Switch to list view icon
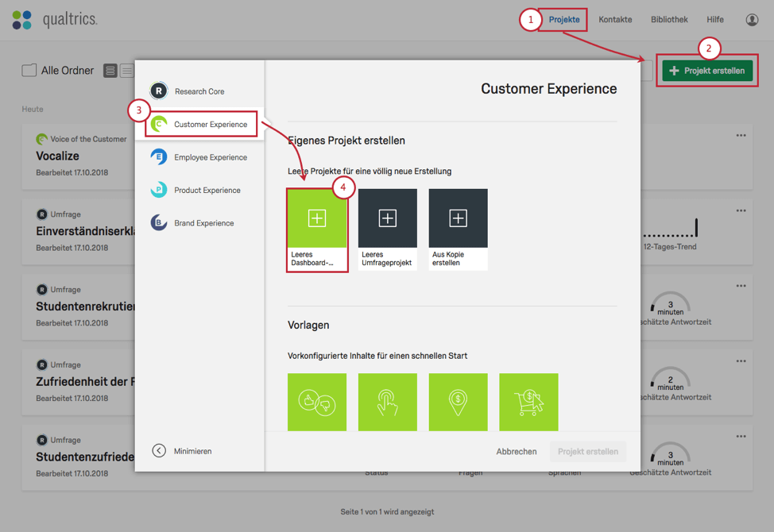Screen dimensions: 774x532 127,71
